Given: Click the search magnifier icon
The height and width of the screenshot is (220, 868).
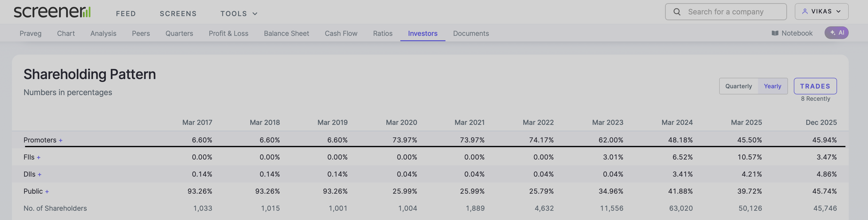Looking at the screenshot, I should (x=676, y=12).
